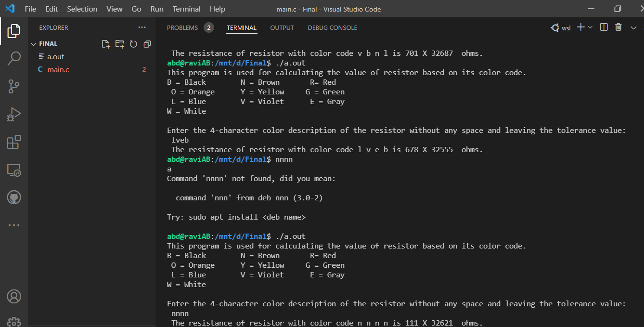
Task: Open the Help menu
Action: coord(218,9)
